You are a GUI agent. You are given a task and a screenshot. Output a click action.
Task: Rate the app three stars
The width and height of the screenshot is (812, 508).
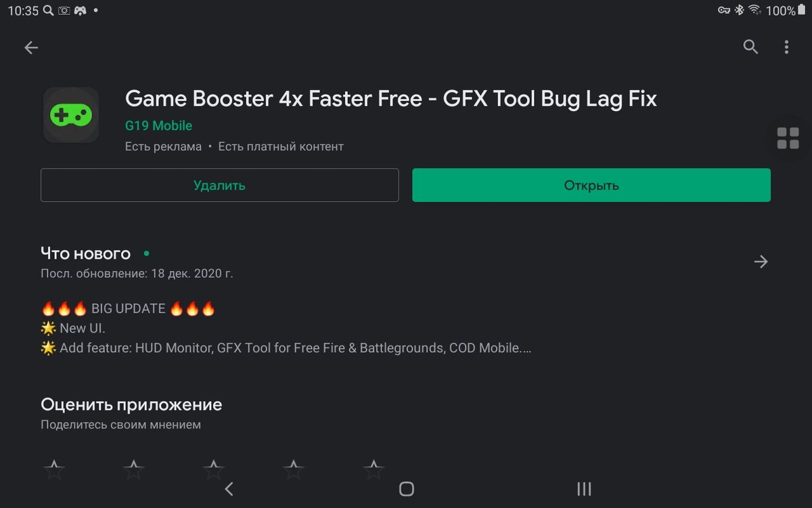[x=214, y=469]
